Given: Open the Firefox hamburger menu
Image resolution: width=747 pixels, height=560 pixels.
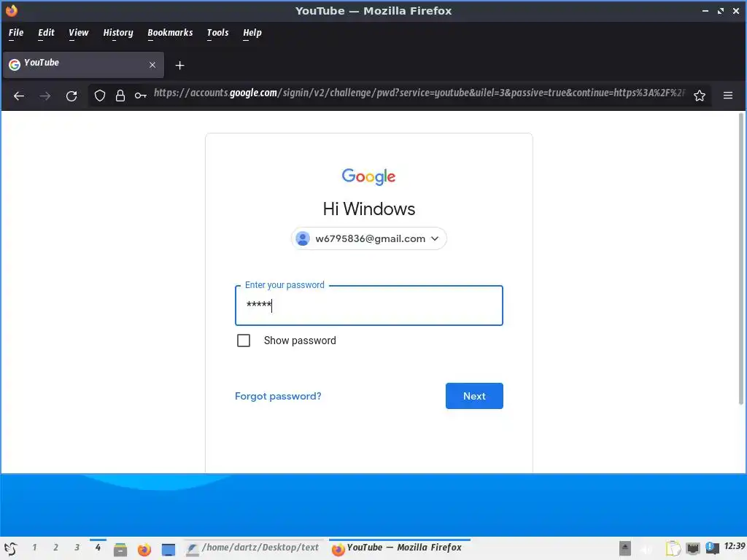Looking at the screenshot, I should coord(727,96).
